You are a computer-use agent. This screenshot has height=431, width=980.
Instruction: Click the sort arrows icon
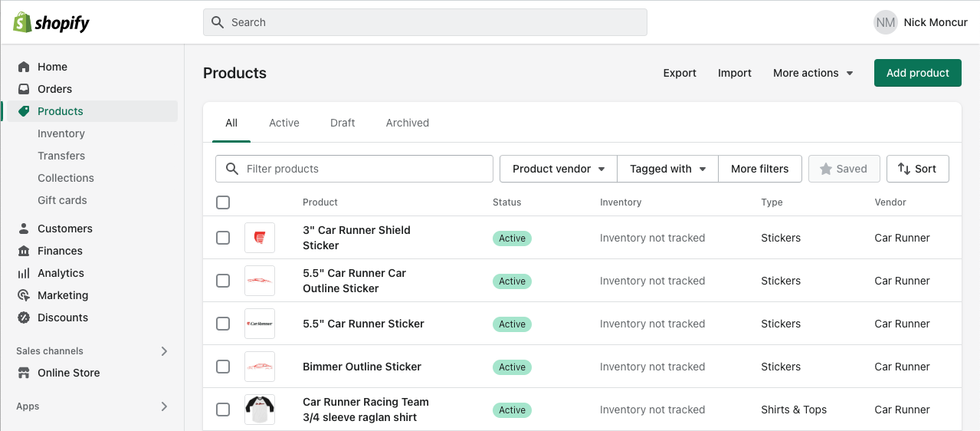tap(904, 169)
